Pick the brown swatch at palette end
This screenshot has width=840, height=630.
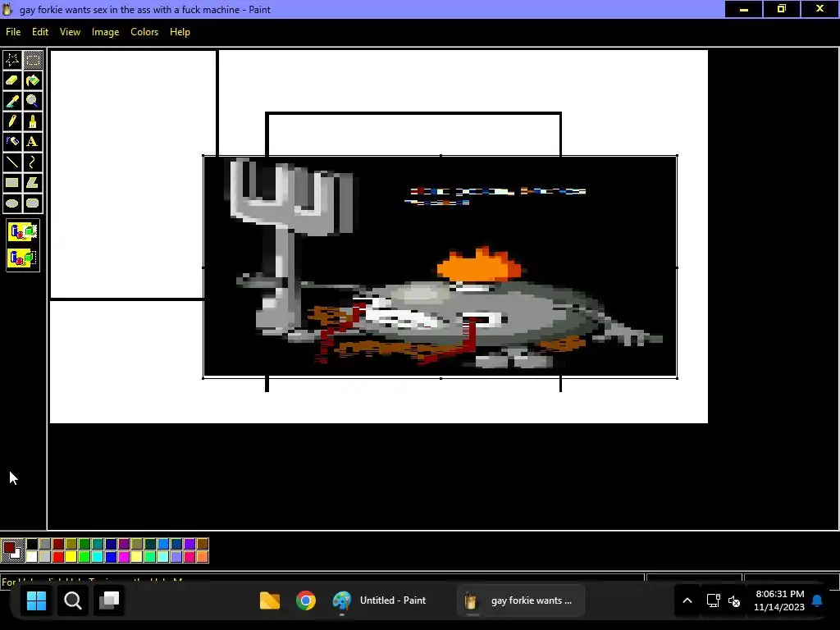click(x=202, y=545)
